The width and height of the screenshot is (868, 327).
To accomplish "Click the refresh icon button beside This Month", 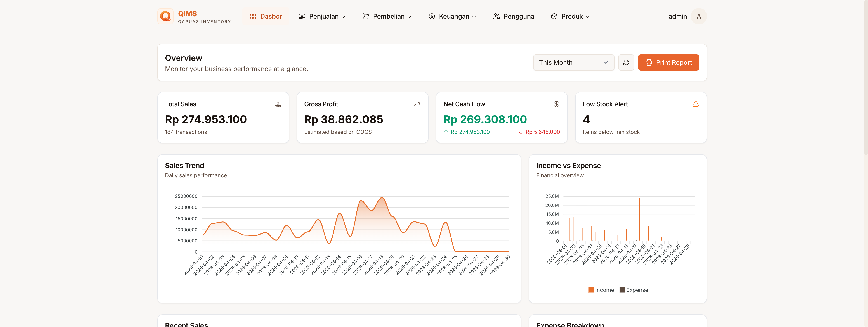I will coord(626,62).
